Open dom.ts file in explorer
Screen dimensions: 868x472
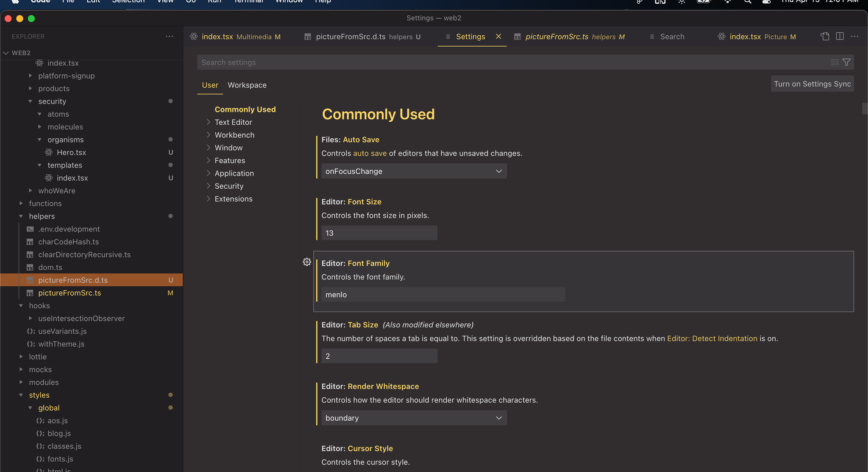50,268
